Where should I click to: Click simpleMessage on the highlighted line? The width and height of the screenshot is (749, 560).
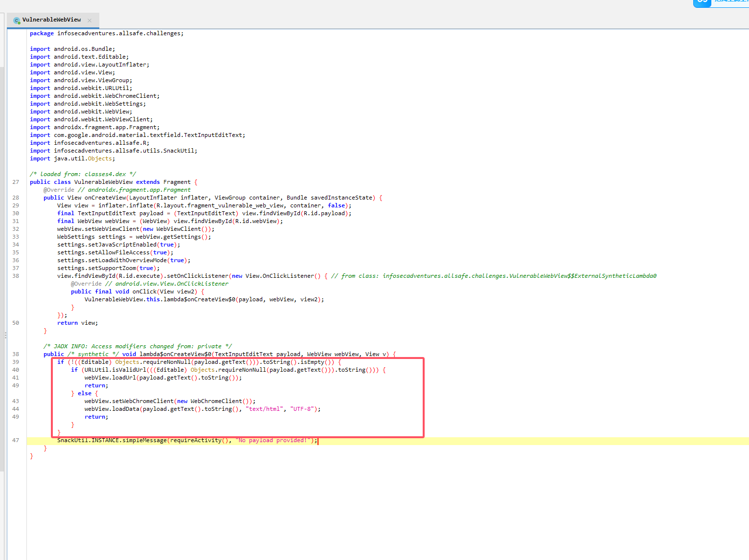pos(144,440)
